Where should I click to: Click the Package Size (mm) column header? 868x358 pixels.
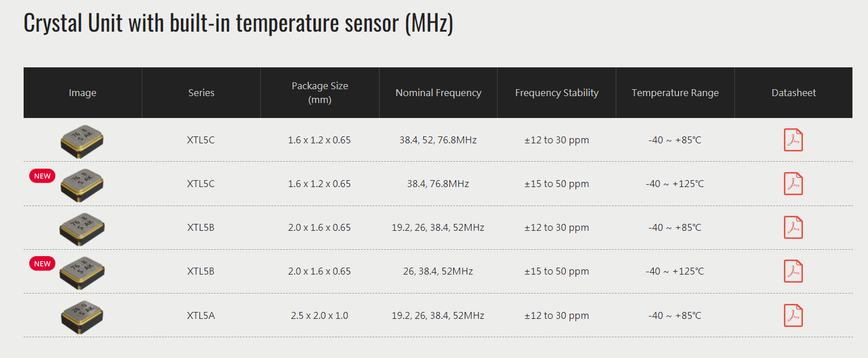coord(320,93)
